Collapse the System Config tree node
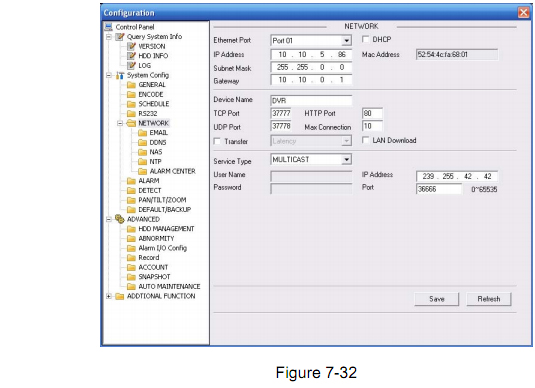This screenshot has width=535, height=388. (109, 75)
